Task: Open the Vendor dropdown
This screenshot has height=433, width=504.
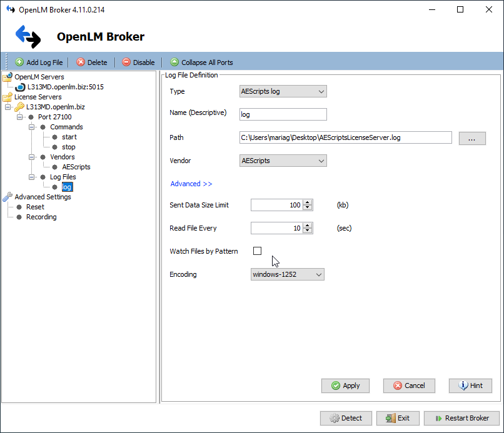Action: [283, 161]
